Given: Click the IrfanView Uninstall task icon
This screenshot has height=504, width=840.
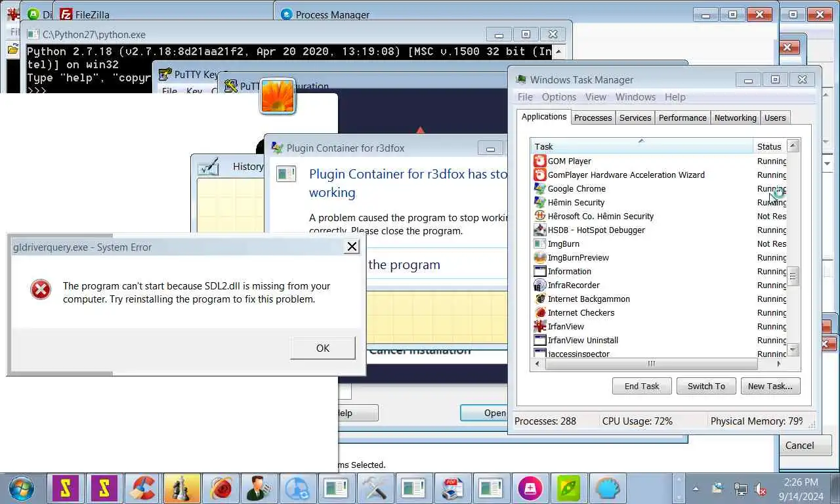Looking at the screenshot, I should click(540, 340).
